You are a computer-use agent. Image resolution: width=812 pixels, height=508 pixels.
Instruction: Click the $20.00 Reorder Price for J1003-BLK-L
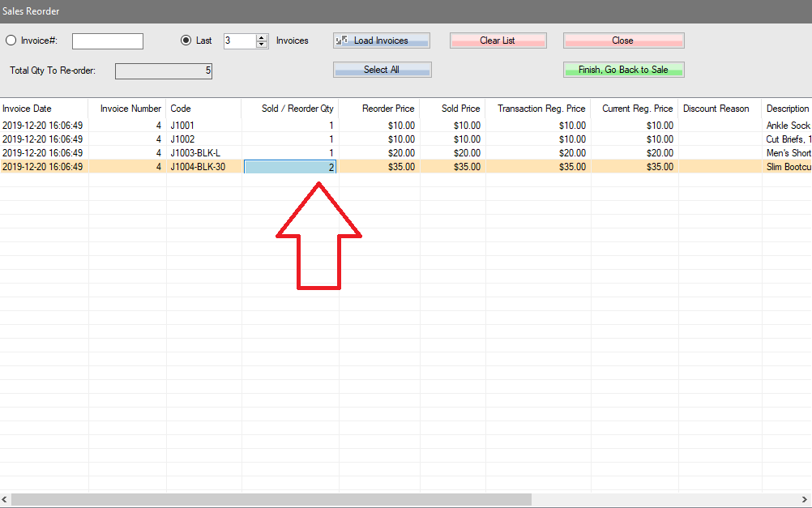tap(379, 153)
